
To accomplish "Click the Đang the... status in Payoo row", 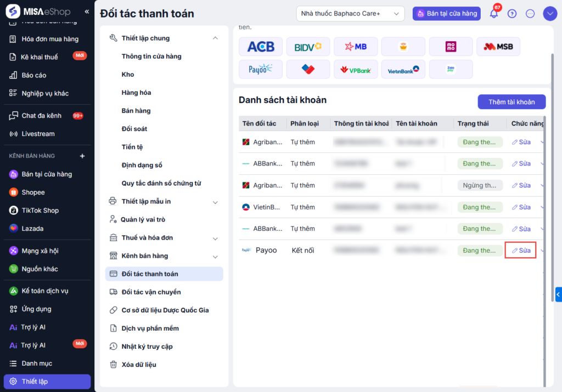I will tap(480, 251).
